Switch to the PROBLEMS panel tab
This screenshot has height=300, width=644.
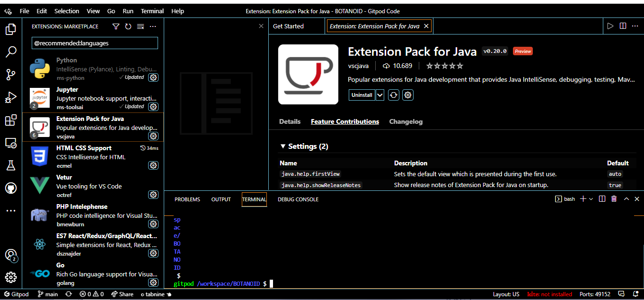point(187,199)
